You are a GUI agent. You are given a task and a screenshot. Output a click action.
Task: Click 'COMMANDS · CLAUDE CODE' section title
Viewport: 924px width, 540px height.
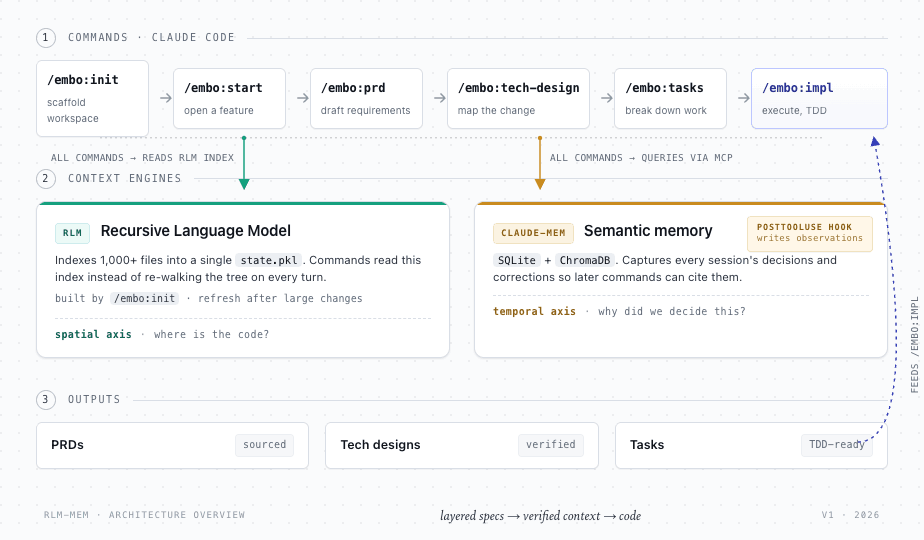point(151,37)
